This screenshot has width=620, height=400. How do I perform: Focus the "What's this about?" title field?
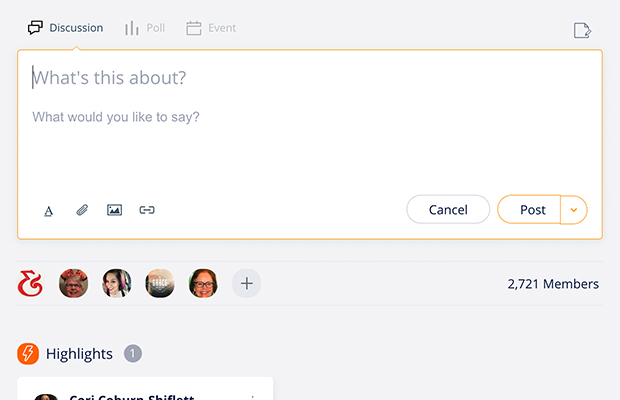tap(300, 78)
